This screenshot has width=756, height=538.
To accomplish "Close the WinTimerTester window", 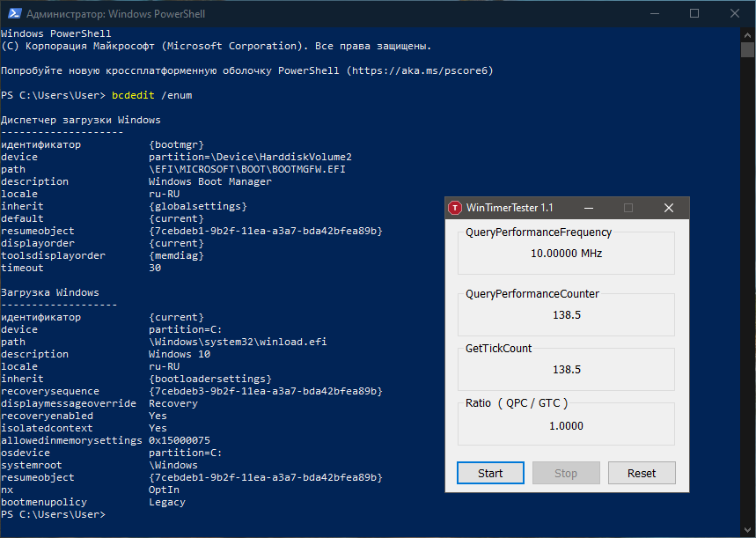I will pyautogui.click(x=669, y=208).
